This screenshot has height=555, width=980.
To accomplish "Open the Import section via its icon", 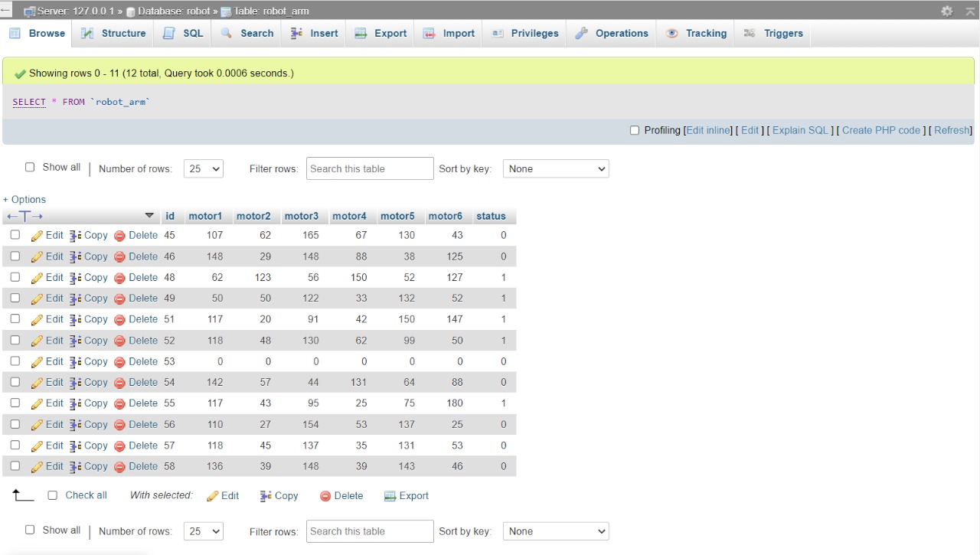I will click(430, 33).
